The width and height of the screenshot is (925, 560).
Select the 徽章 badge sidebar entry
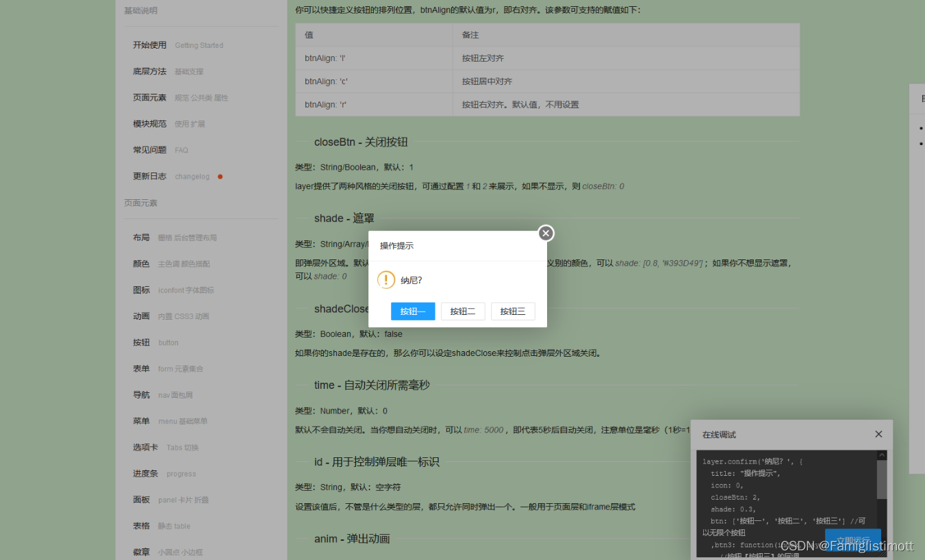pyautogui.click(x=141, y=552)
